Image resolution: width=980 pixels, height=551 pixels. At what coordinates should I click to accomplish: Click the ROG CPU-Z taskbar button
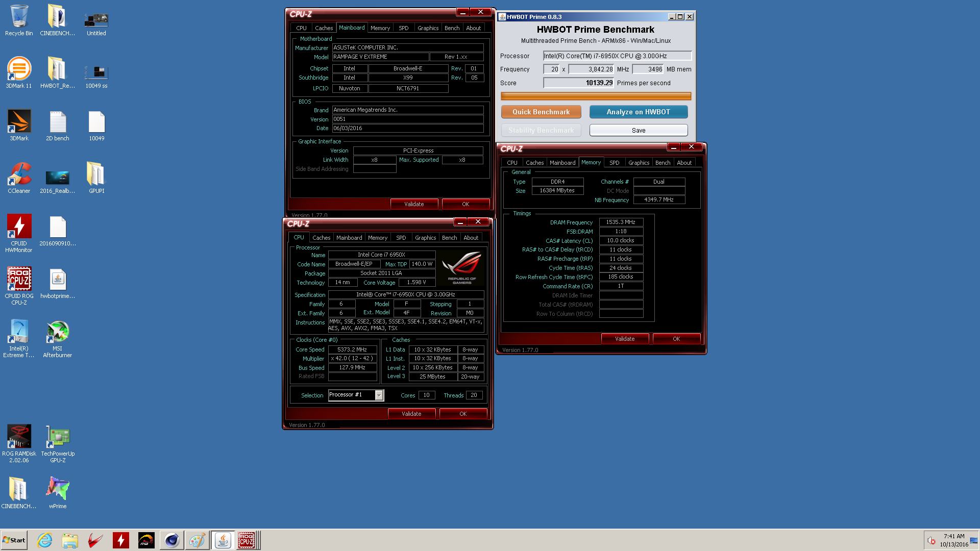click(247, 540)
